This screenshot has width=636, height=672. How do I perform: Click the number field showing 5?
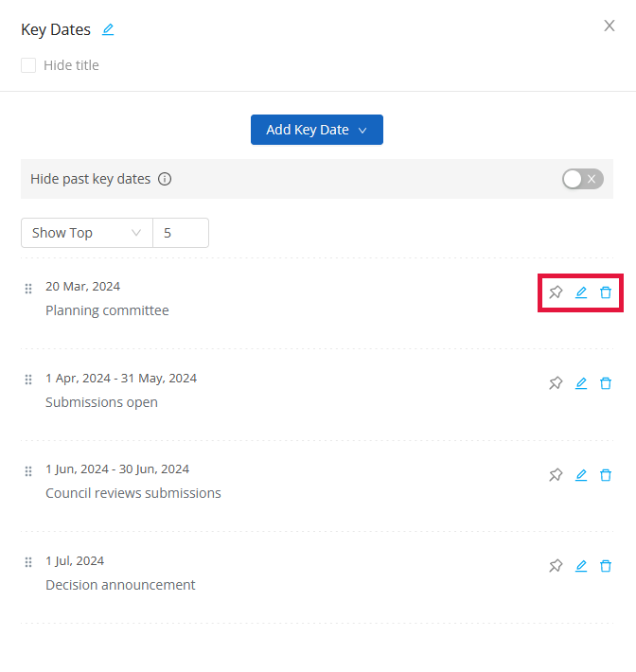click(x=181, y=233)
